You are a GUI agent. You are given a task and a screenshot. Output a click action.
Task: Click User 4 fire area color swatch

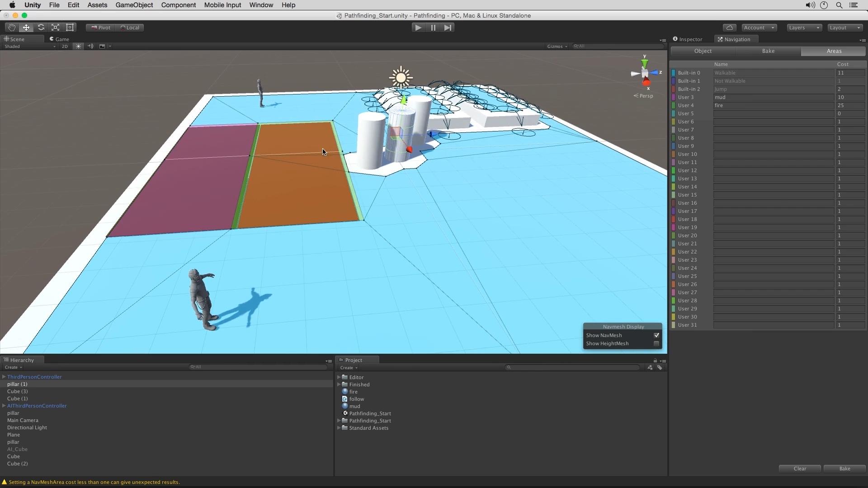coord(675,105)
